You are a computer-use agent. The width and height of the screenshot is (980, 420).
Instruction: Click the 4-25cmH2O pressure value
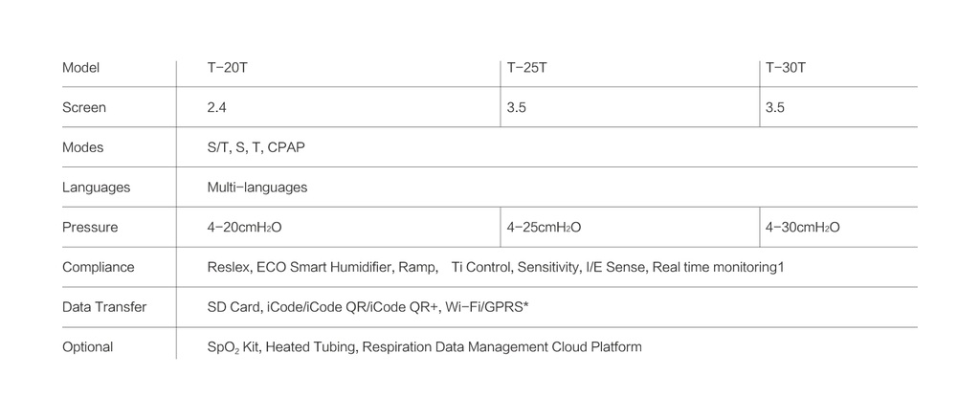coord(544,228)
